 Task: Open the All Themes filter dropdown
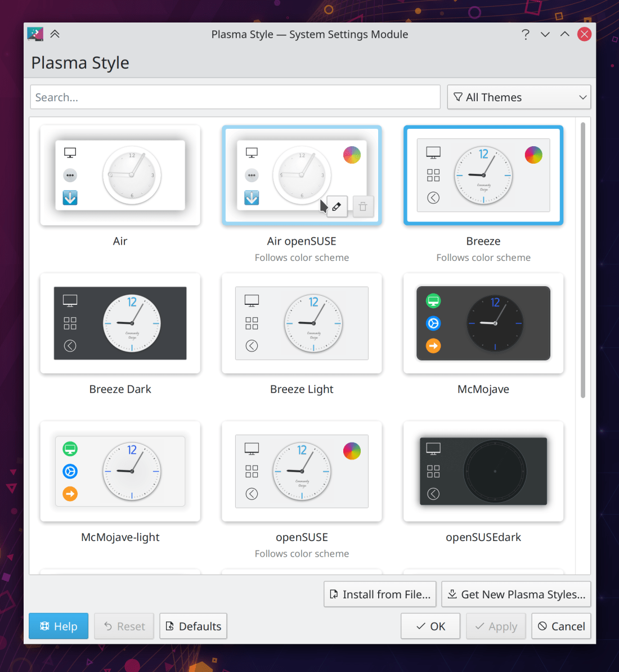click(519, 97)
